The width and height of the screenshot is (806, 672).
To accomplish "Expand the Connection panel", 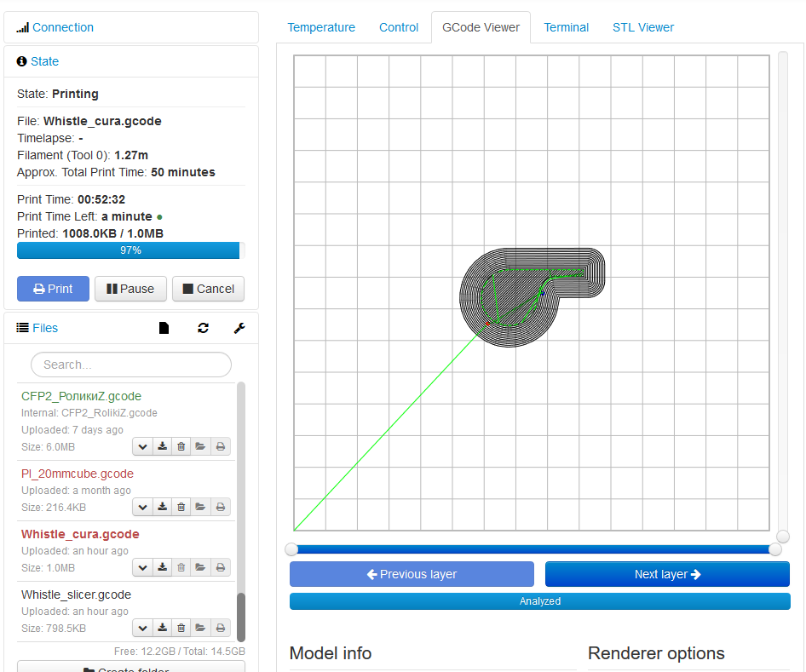I will pyautogui.click(x=62, y=27).
